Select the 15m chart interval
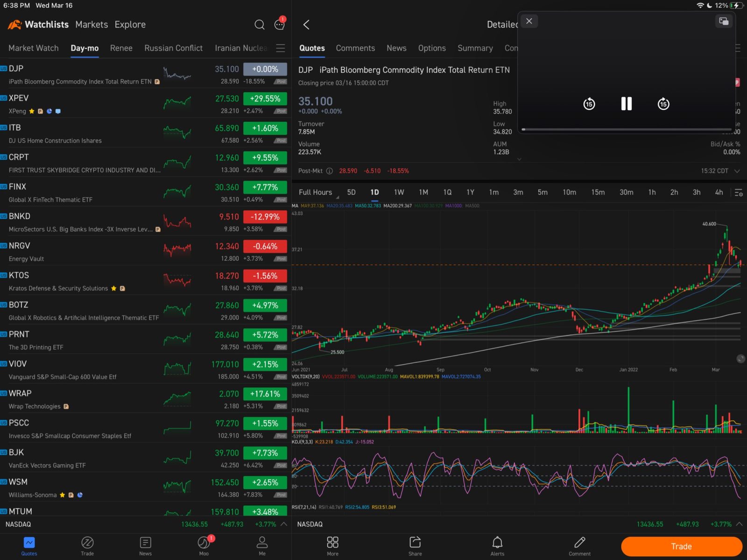747x560 pixels. (598, 192)
